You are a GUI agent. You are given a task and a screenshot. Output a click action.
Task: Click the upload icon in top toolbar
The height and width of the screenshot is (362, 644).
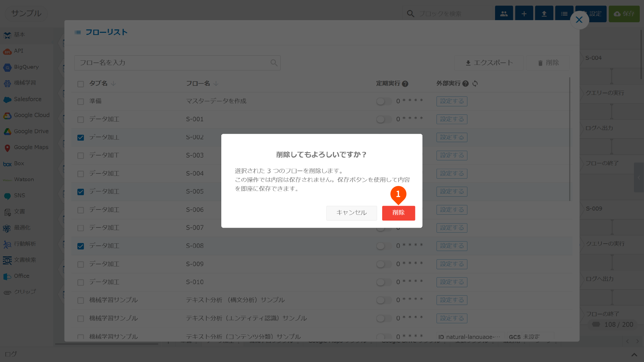coord(544,14)
